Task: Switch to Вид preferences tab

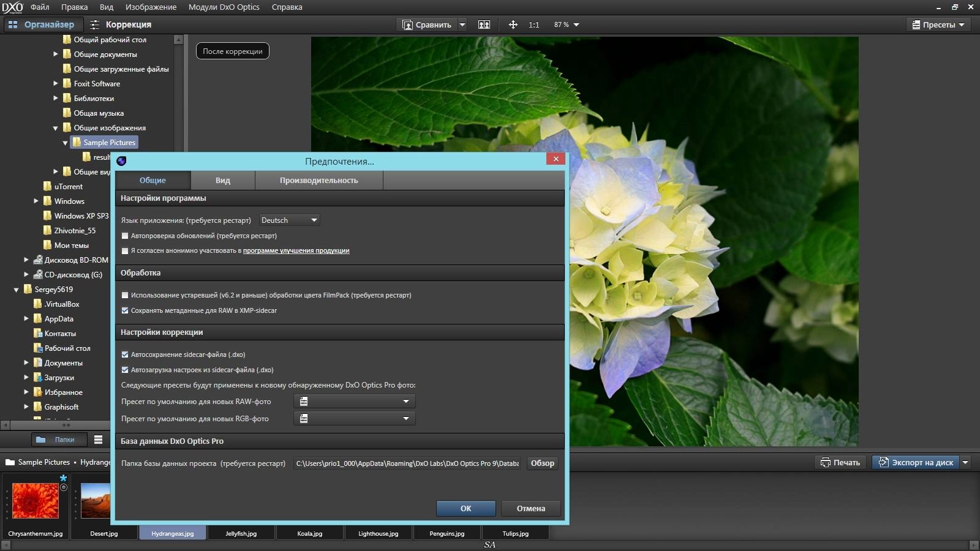Action: (x=223, y=180)
